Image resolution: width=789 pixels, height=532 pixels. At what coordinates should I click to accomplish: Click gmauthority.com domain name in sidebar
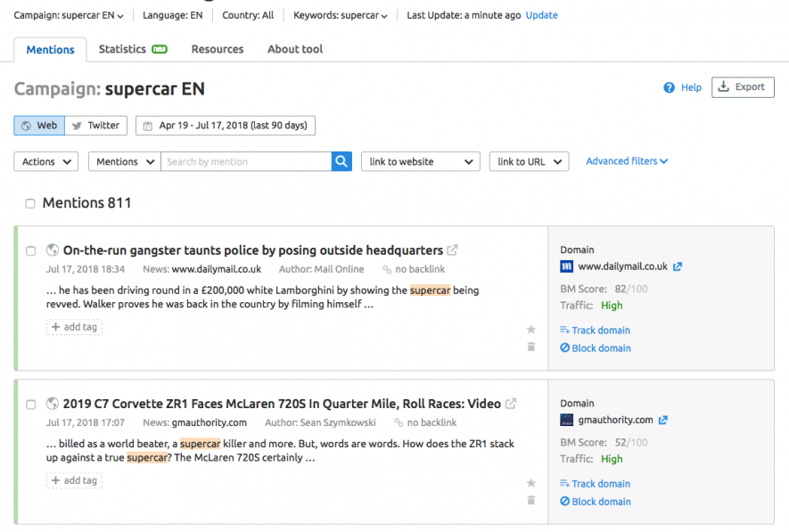(615, 420)
